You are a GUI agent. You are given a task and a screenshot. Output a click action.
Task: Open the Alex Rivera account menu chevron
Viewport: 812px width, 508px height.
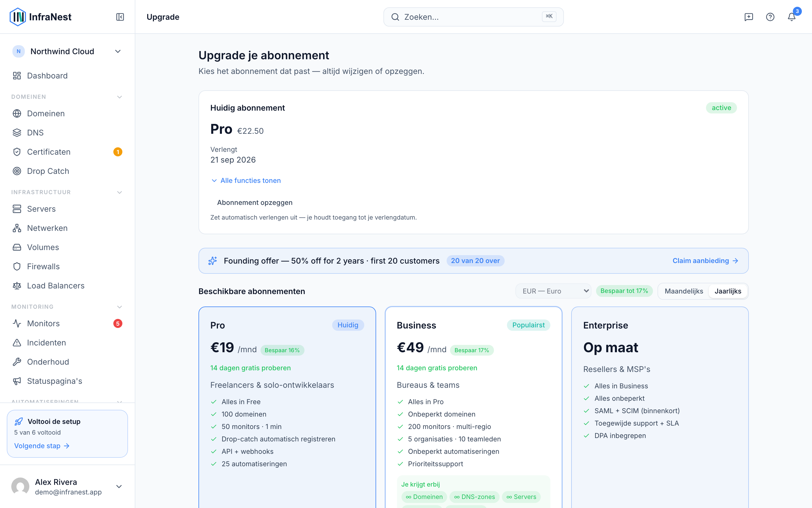(x=119, y=487)
